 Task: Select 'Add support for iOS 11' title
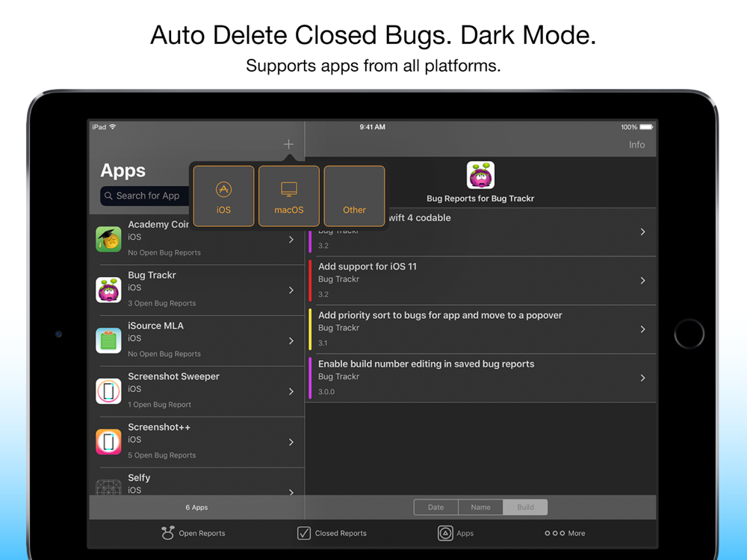click(368, 267)
